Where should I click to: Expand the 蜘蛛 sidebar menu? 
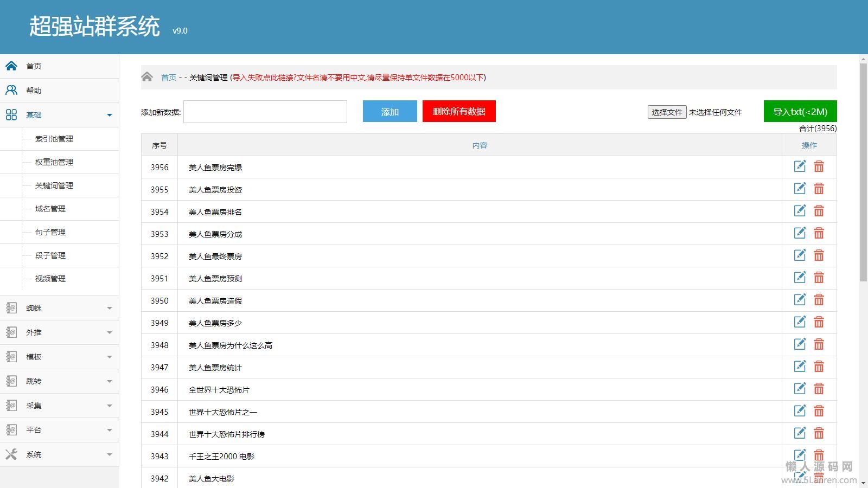coord(109,308)
